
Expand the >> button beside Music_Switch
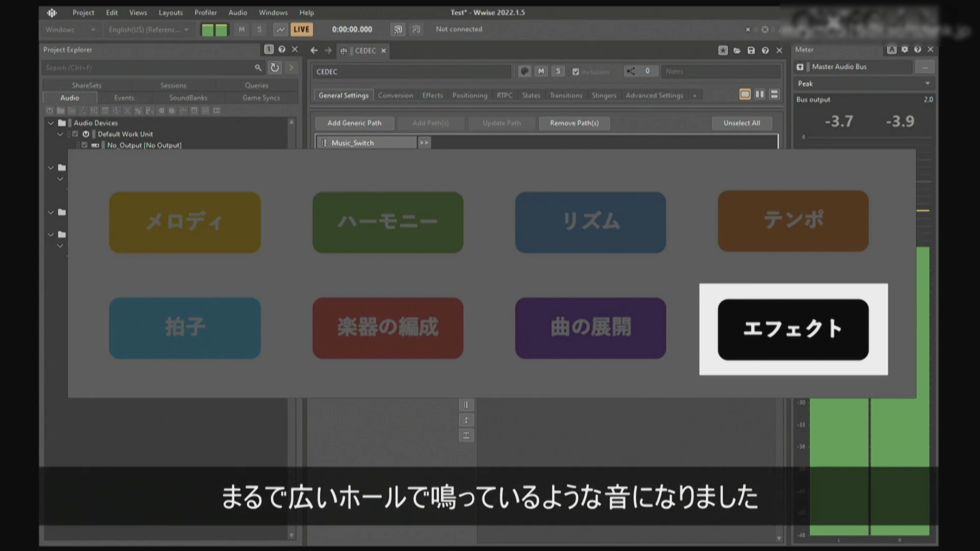coord(424,142)
